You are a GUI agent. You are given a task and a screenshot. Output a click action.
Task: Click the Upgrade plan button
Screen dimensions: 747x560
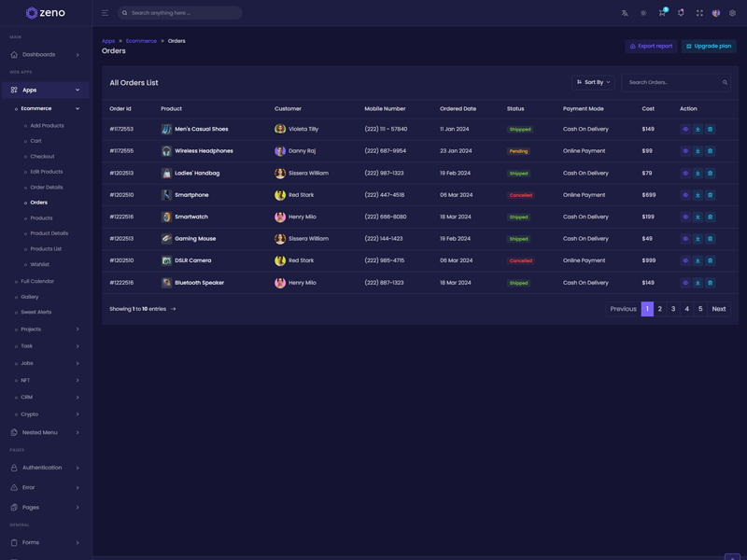[x=709, y=46]
